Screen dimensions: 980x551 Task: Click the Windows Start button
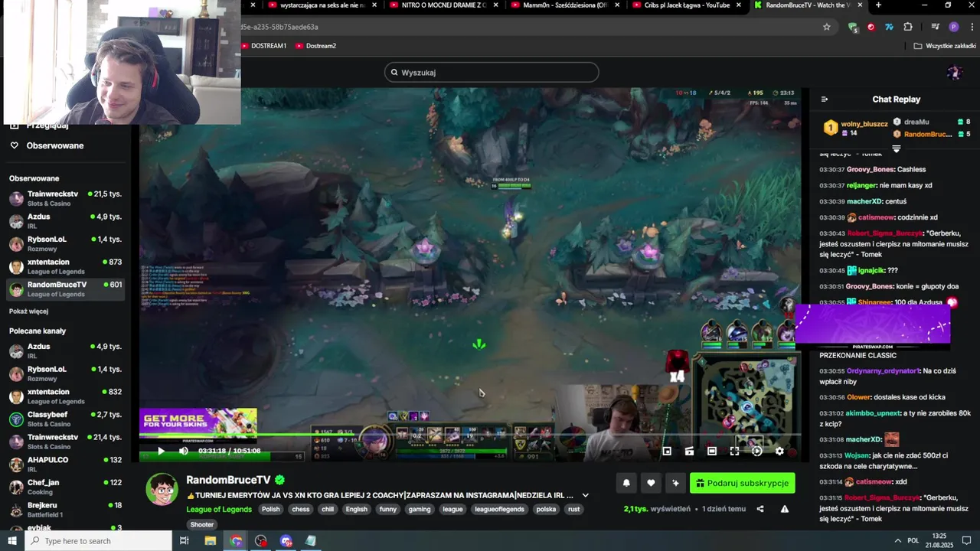pyautogui.click(x=11, y=541)
